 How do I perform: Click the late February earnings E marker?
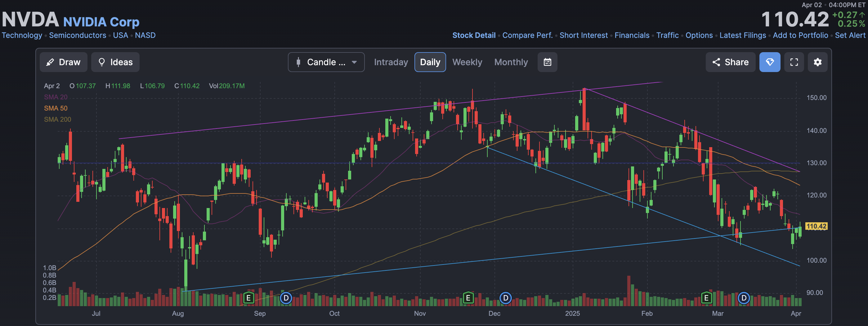[x=706, y=298]
